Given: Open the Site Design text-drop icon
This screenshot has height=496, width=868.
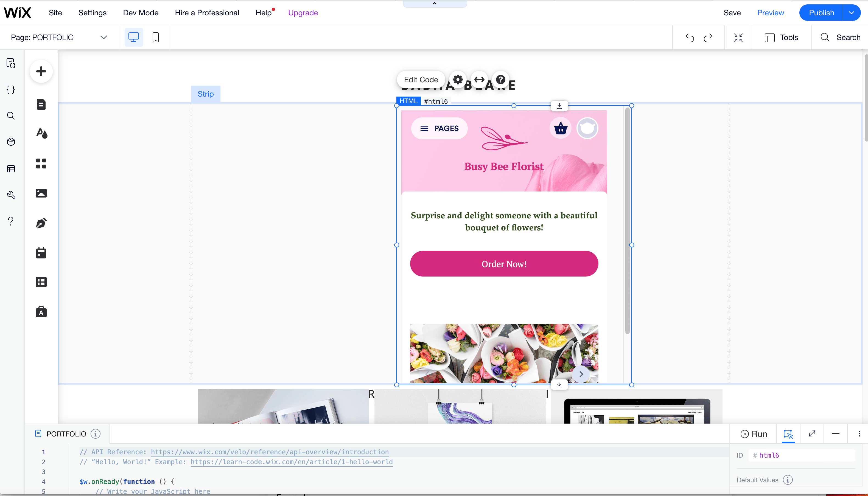Looking at the screenshot, I should click(41, 133).
